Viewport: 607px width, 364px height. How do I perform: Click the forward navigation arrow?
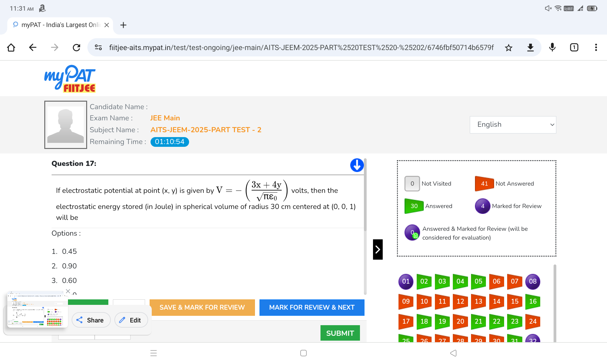55,47
